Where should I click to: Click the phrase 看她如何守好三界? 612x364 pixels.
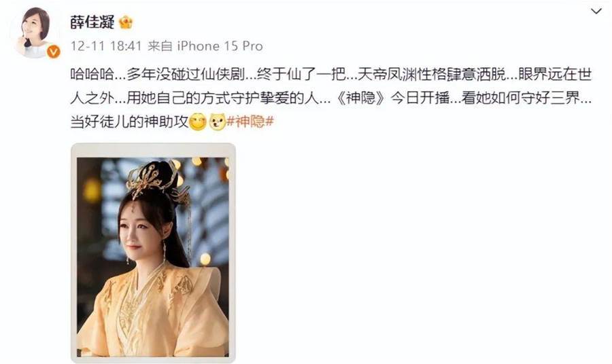521,98
